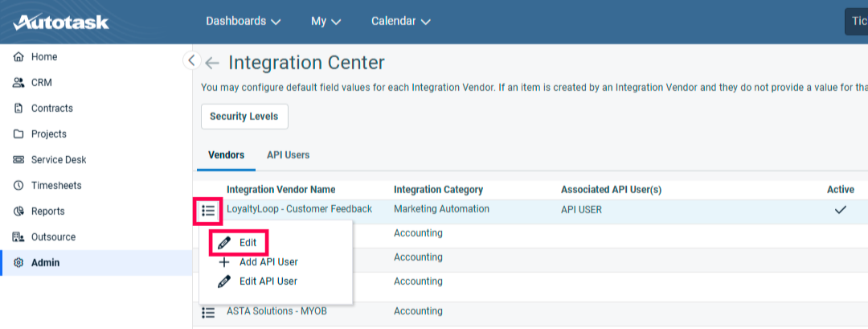Collapse the left navigation sidebar
This screenshot has width=868, height=329.
click(190, 60)
